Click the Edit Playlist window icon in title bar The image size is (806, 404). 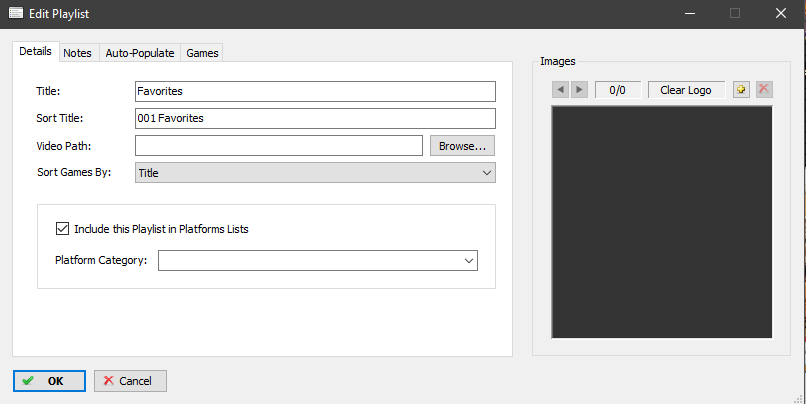click(x=16, y=13)
